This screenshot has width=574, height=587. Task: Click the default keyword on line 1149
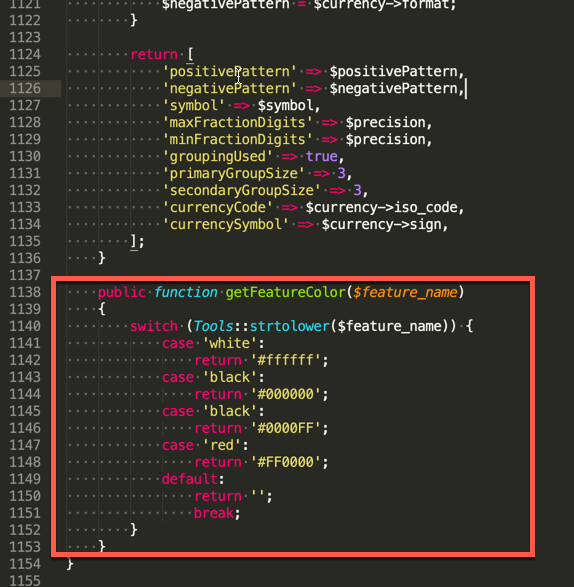(190, 479)
